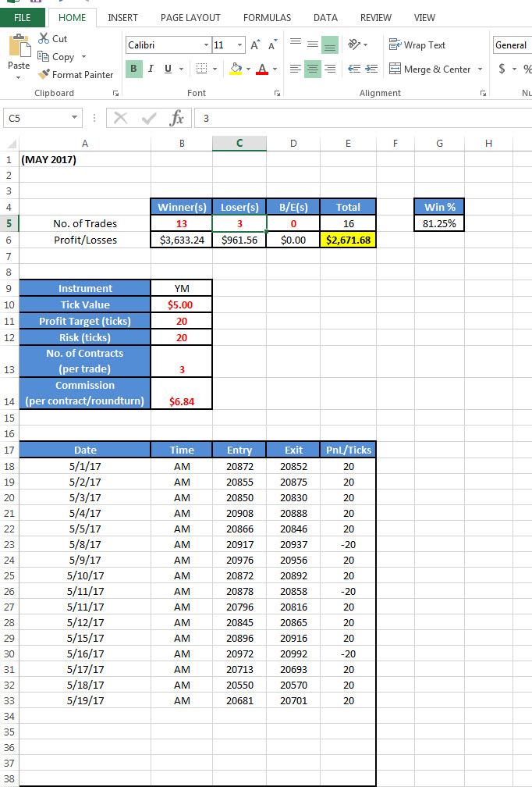Open the General number format box
This screenshot has width=532, height=787.
coord(512,45)
